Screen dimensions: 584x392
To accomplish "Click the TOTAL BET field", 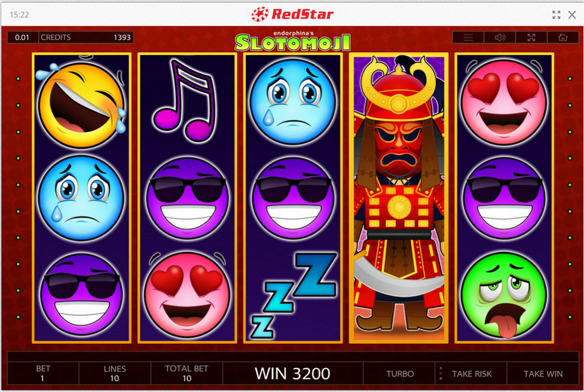I will click(x=186, y=374).
